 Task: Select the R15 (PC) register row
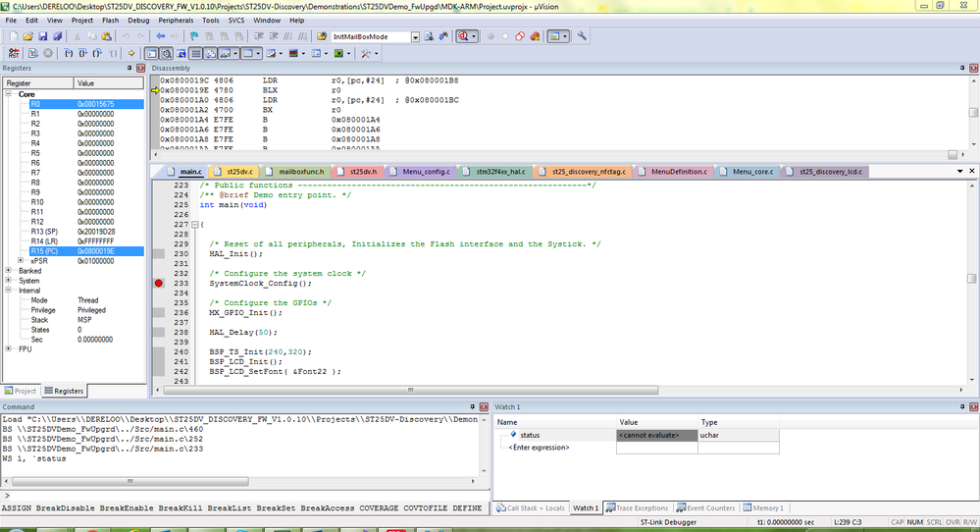tap(86, 251)
